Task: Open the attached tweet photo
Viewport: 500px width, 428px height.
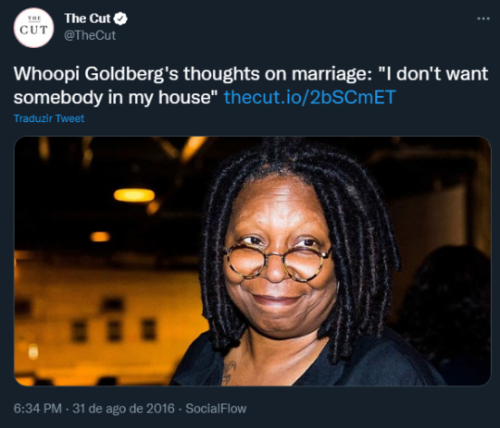Action: pyautogui.click(x=252, y=261)
